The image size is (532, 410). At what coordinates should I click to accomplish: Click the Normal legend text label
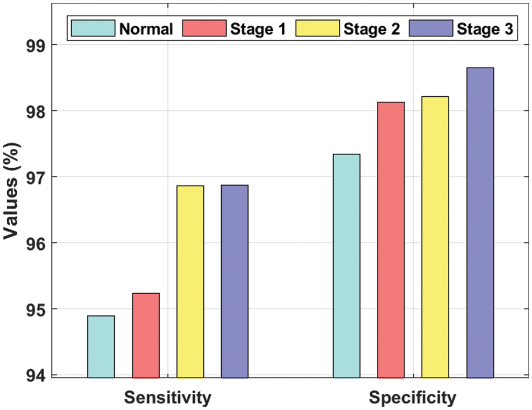click(147, 29)
